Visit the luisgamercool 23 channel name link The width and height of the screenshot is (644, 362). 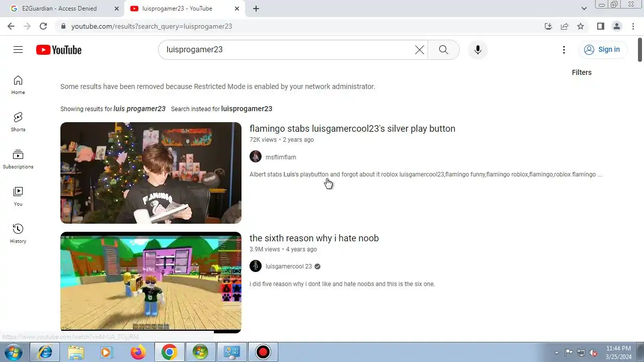[x=289, y=266]
